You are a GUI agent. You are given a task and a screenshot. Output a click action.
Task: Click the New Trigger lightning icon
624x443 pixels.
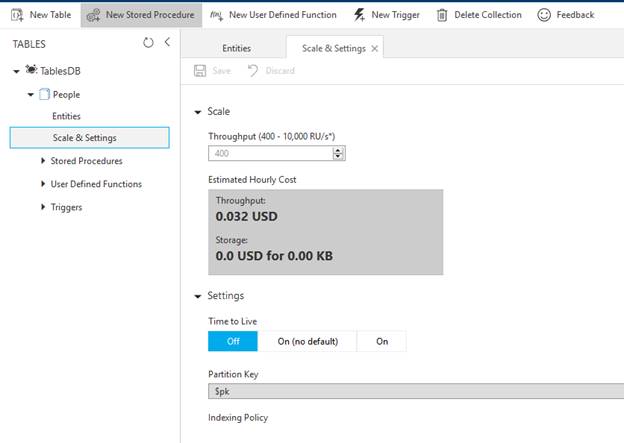(x=359, y=15)
